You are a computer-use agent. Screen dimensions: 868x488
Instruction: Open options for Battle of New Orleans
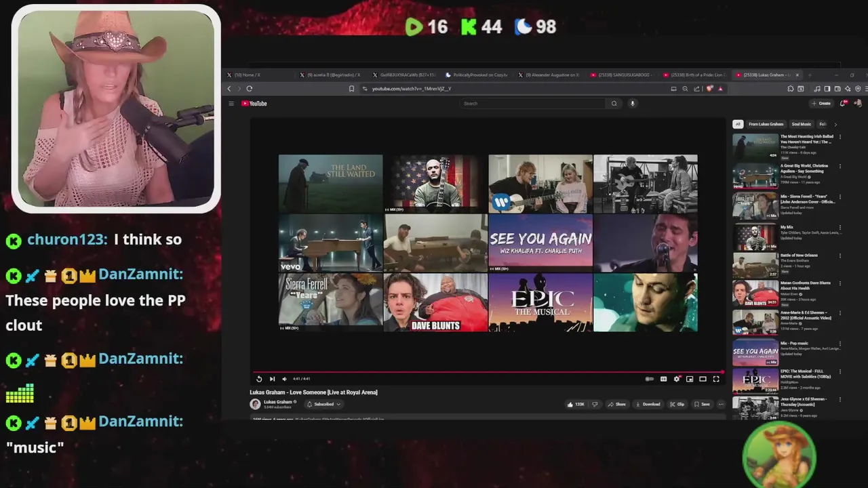point(840,256)
